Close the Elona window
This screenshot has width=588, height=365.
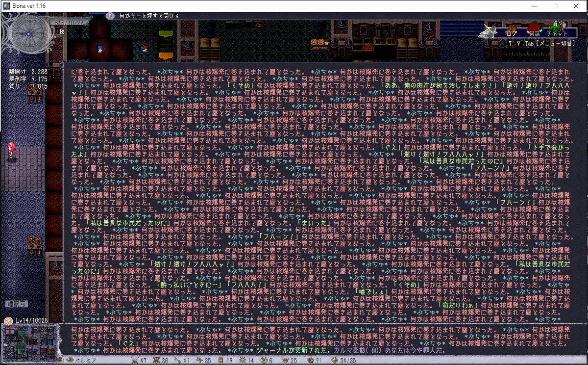[577, 6]
